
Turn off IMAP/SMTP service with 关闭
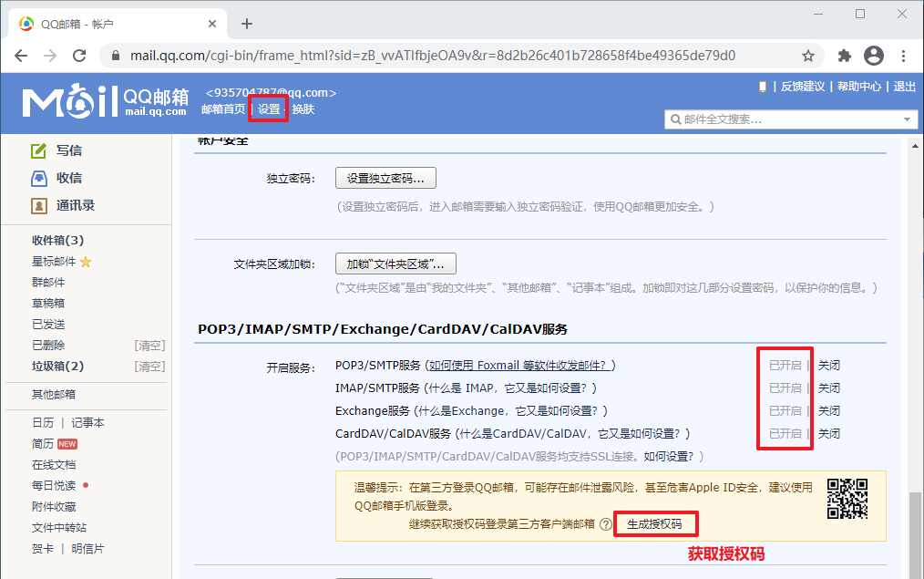(x=829, y=388)
